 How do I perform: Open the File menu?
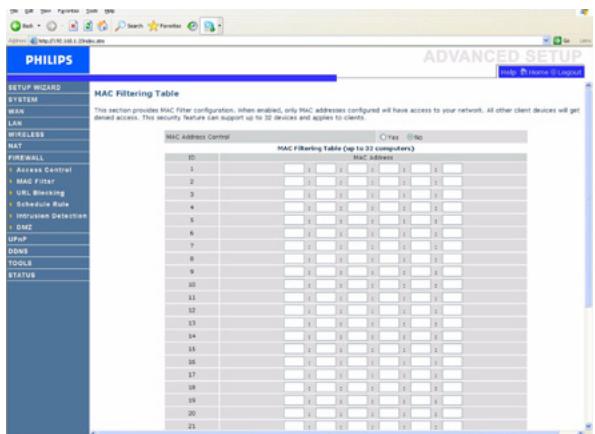14,11
